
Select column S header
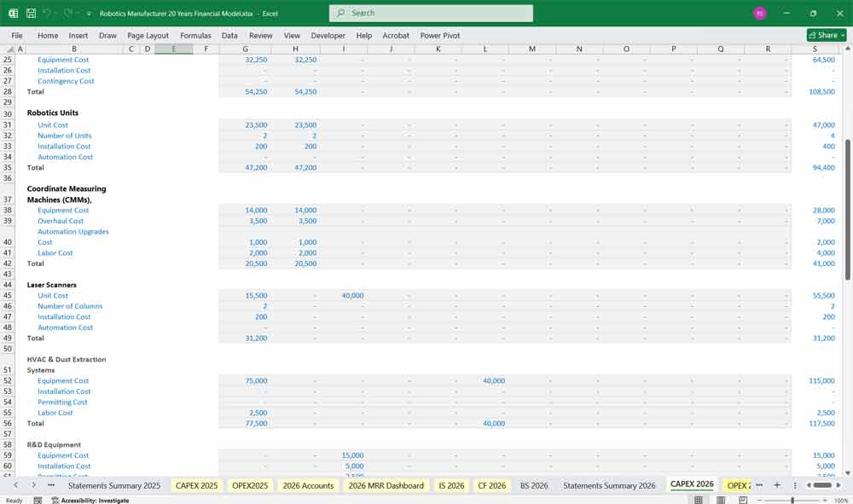click(x=815, y=49)
